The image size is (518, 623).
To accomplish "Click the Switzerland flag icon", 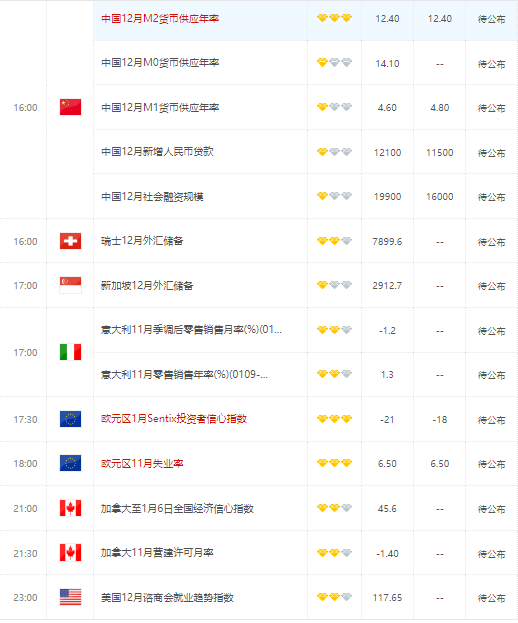I will point(70,241).
